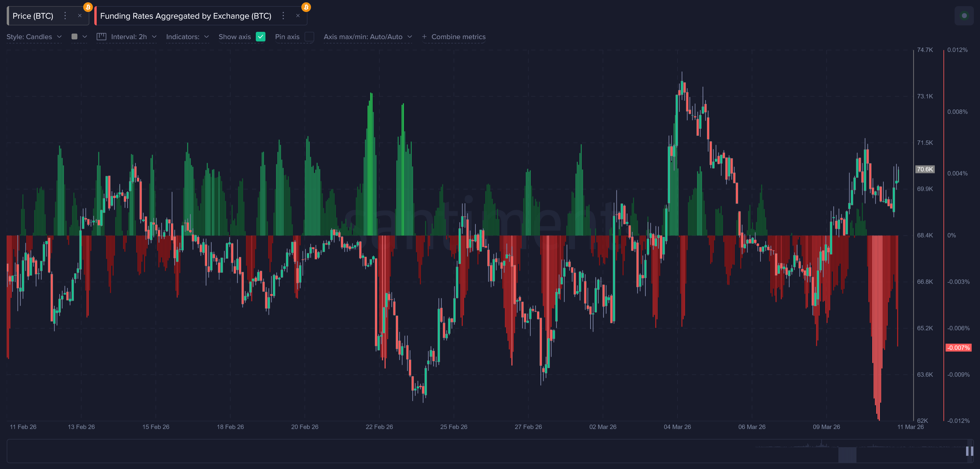This screenshot has height=469, width=980.
Task: Click the interval ruler icon
Action: [x=101, y=36]
